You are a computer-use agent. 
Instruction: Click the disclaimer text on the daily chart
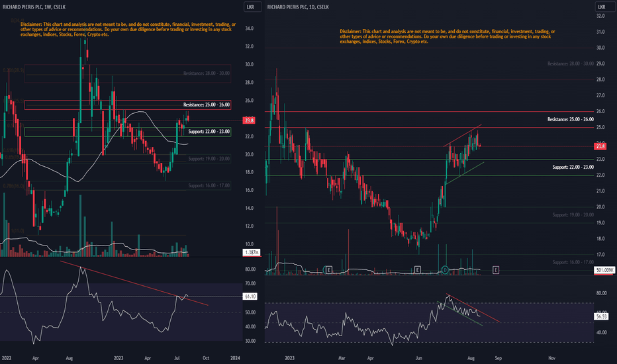448,36
